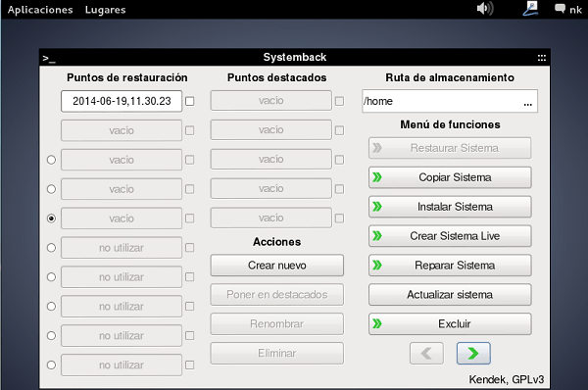
Task: Click 'Puntos de restauración' heading
Action: [127, 77]
